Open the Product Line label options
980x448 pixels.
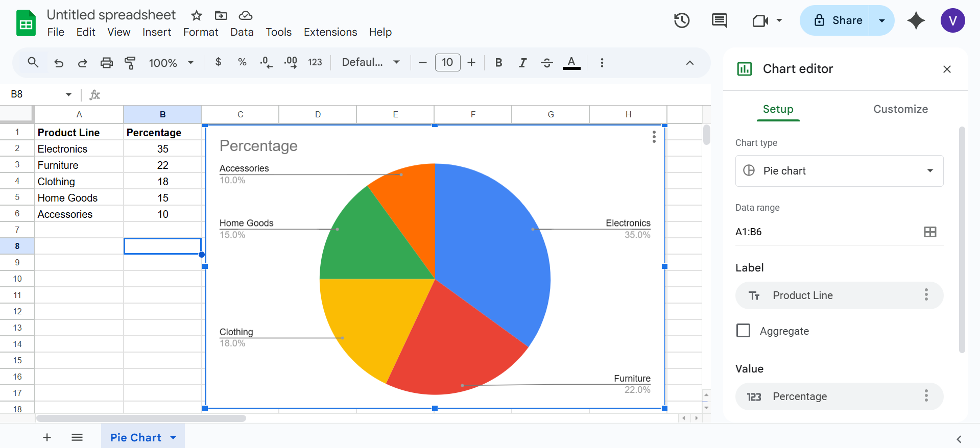[926, 295]
